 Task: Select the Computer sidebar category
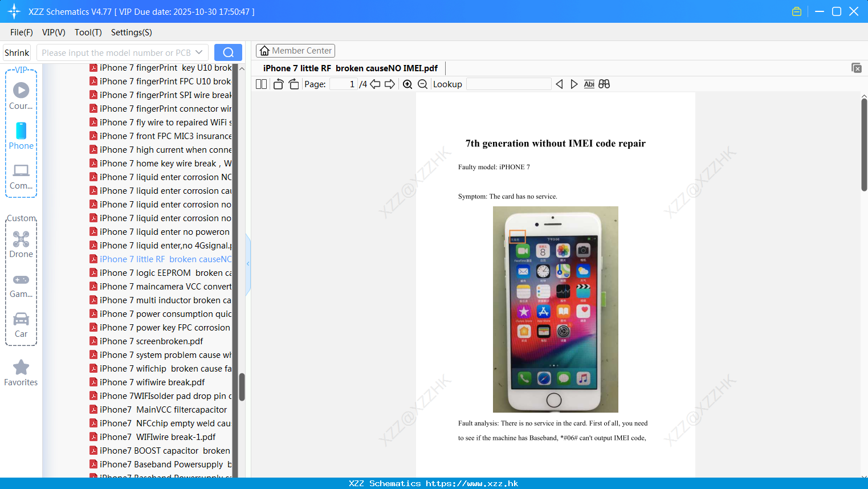[x=21, y=177]
